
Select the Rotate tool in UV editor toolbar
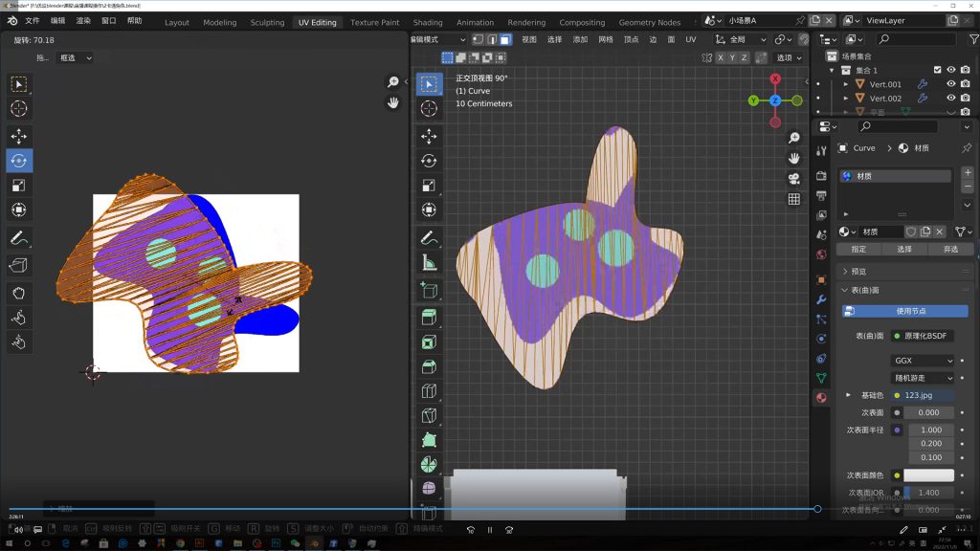19,161
